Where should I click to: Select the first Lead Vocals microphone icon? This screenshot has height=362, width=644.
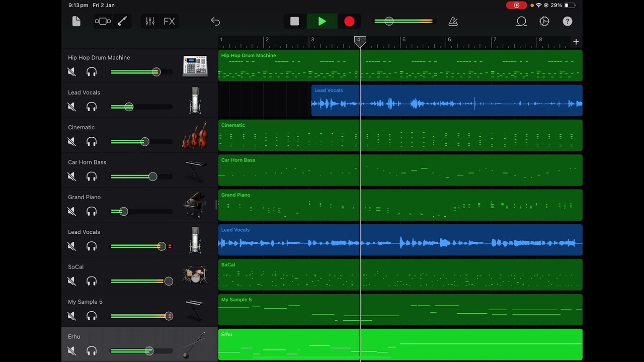point(195,101)
